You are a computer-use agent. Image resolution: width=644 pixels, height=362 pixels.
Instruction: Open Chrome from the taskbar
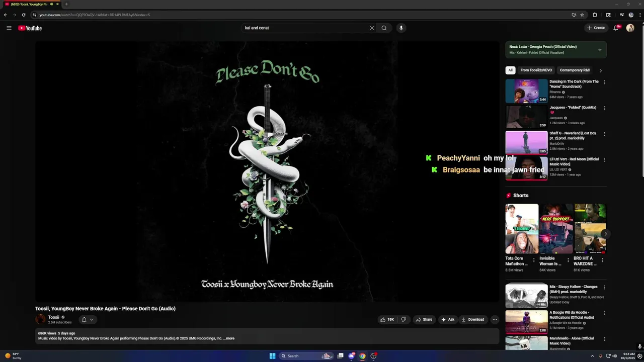click(x=362, y=356)
